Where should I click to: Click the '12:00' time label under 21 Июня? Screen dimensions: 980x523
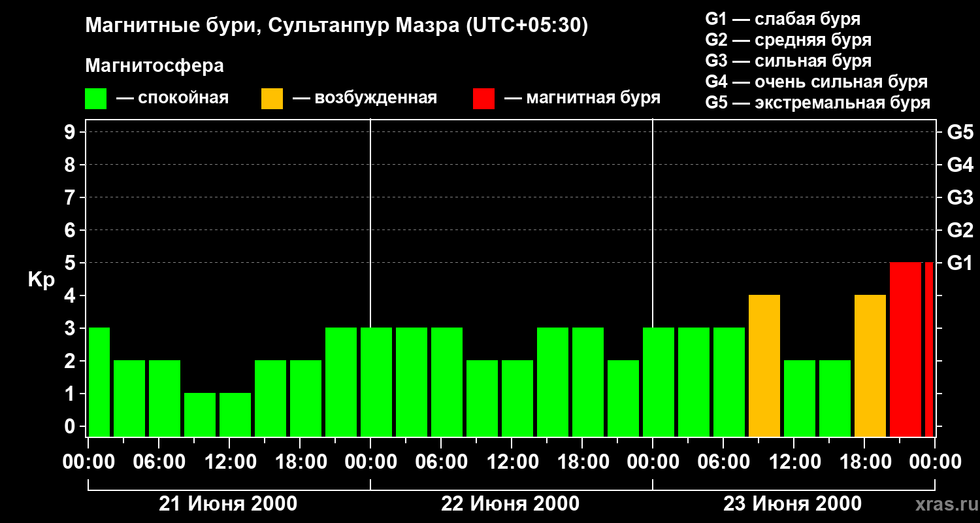229,462
